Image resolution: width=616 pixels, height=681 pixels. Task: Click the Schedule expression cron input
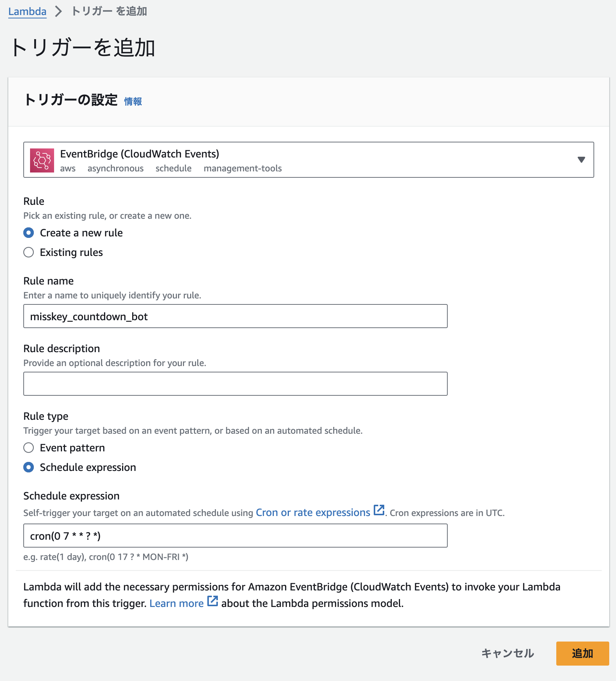235,536
